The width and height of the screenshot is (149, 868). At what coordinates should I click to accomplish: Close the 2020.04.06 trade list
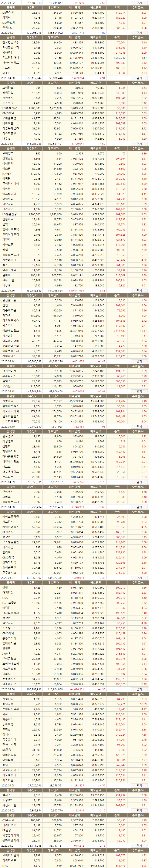(x=139, y=689)
